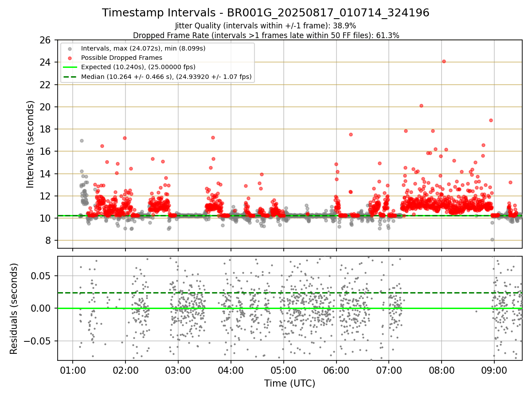The width and height of the screenshot is (532, 399).
Task: Click the highest red outlier near 24 seconds
Action: tap(444, 61)
